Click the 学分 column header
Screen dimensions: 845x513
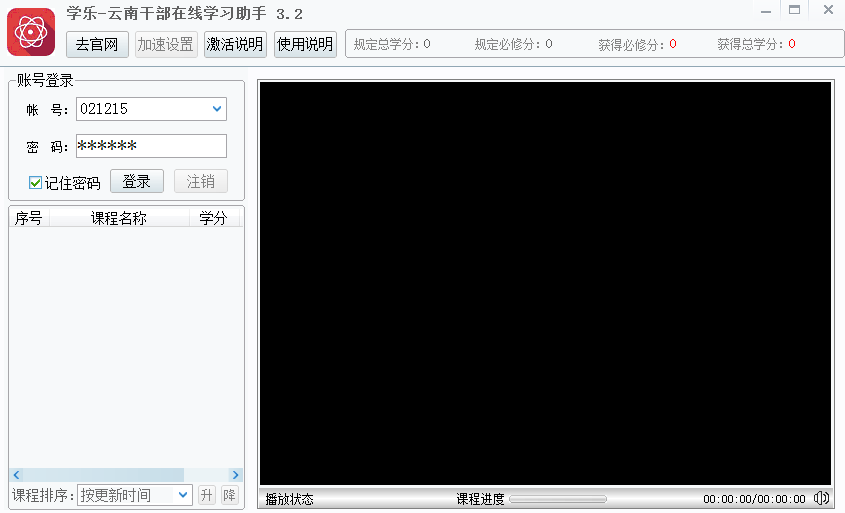[x=213, y=218]
